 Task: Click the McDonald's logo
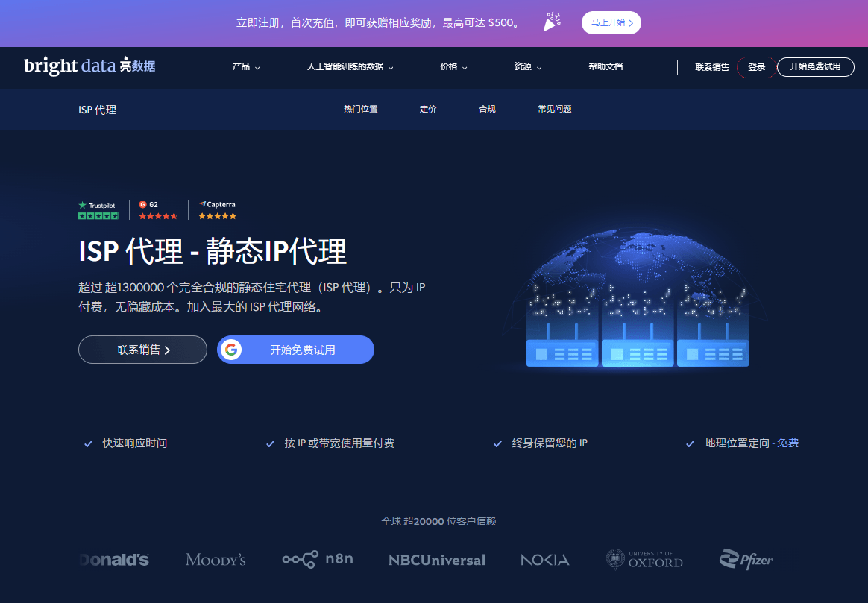pos(115,560)
